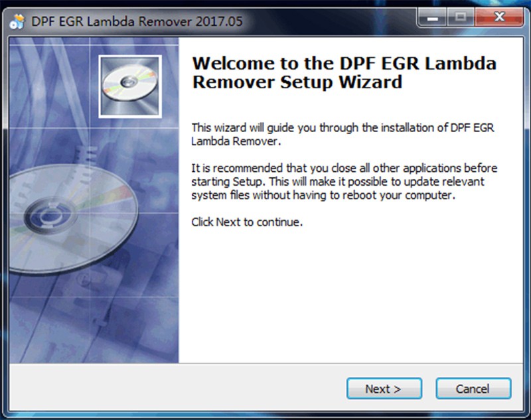Select the title bar text DPF EGR Lambda Remover 2017.05
The height and width of the screenshot is (420, 531).
coord(137,22)
